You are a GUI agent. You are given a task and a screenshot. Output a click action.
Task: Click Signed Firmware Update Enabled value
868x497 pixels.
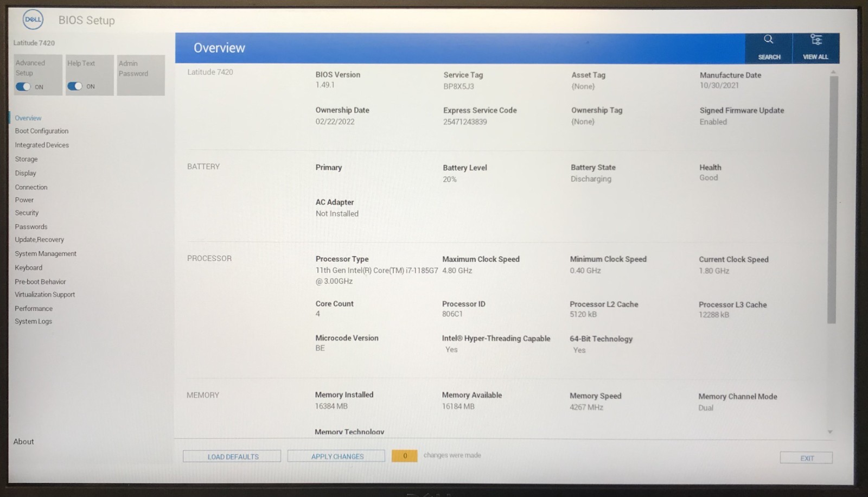coord(713,122)
